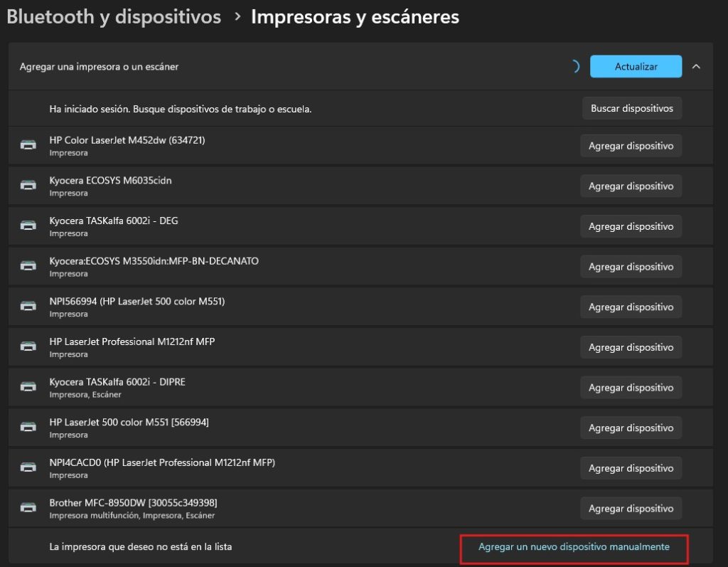
Task: Add the Brother MFC-8950DW device
Action: pos(631,509)
